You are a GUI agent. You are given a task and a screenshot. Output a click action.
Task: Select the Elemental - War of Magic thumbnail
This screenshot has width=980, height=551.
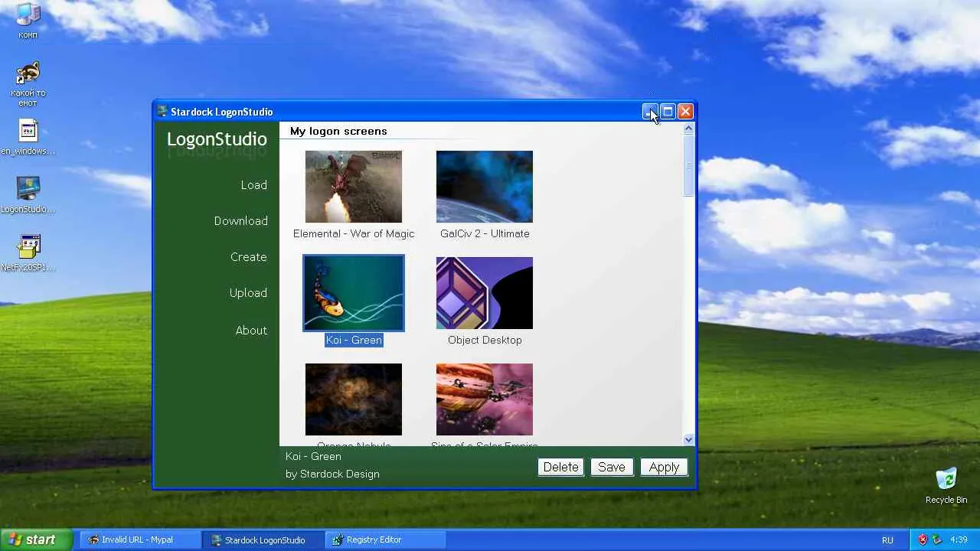[354, 187]
